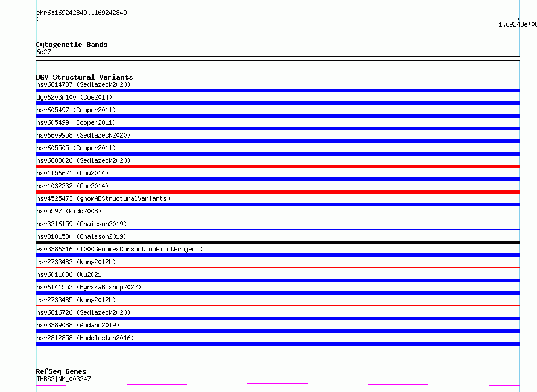Screen dimensions: 537x392
Task: Click the blue bar under nsv6614787
Action: [278, 90]
